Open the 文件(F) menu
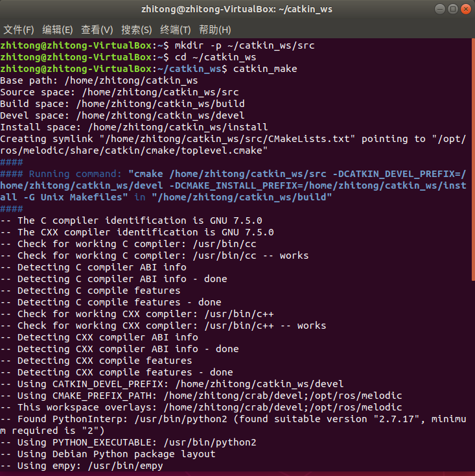 (19, 30)
